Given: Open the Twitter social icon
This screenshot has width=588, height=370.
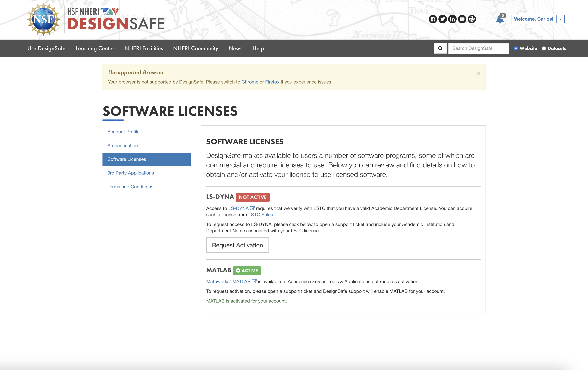Looking at the screenshot, I should [x=442, y=19].
